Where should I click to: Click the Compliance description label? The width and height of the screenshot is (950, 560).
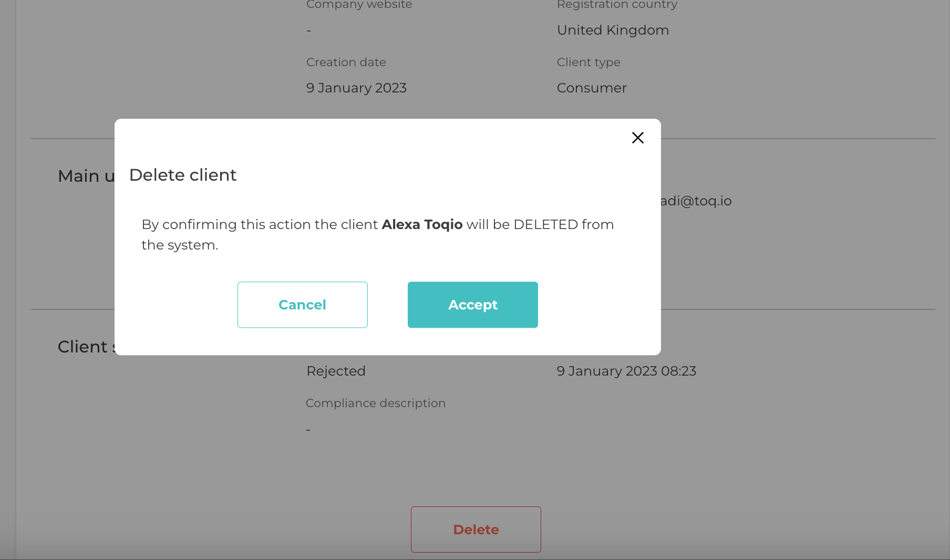click(x=375, y=403)
